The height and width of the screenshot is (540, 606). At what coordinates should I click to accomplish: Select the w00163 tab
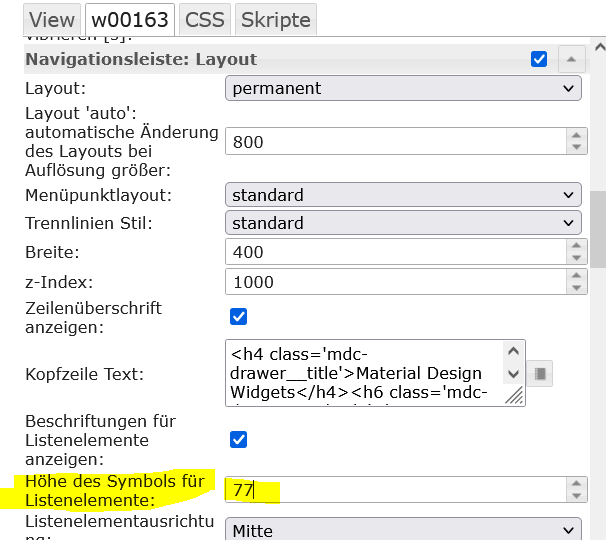click(x=130, y=20)
